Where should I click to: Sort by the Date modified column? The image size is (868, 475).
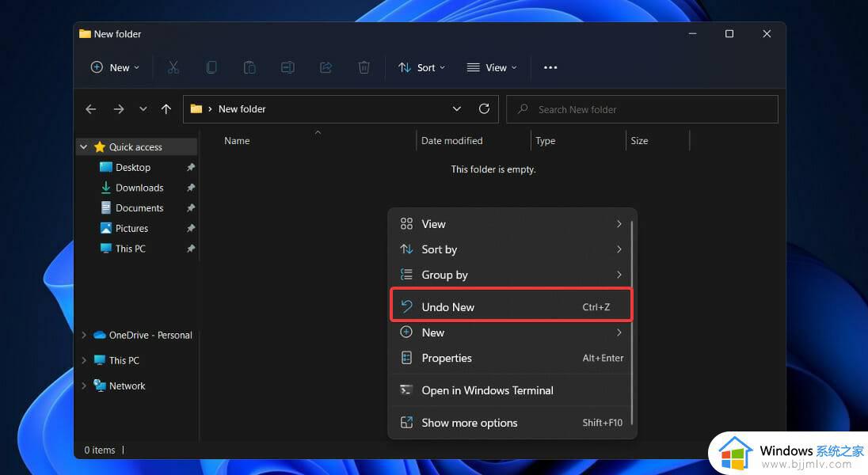451,141
